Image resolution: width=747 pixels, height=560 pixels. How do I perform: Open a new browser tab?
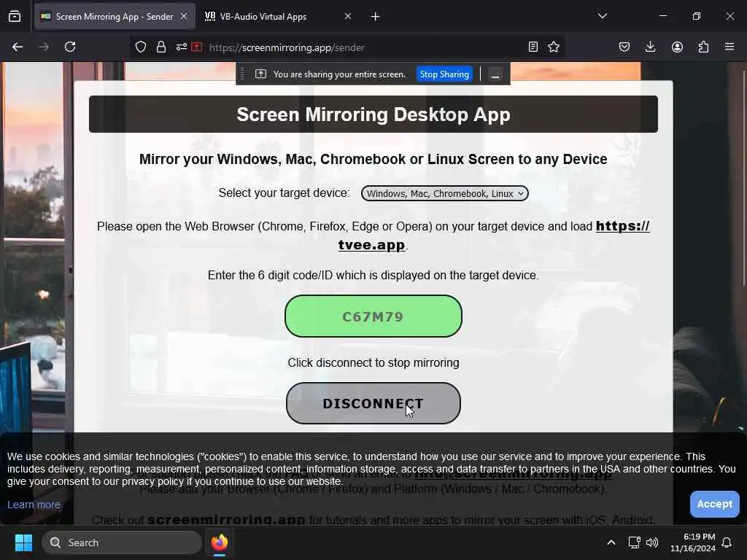[x=376, y=17]
